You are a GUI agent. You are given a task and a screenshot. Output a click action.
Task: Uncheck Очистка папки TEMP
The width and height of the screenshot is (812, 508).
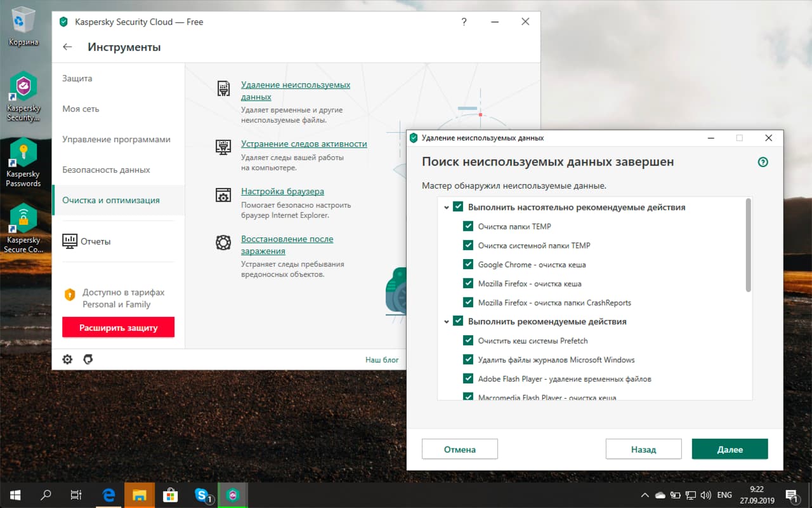[x=468, y=226]
